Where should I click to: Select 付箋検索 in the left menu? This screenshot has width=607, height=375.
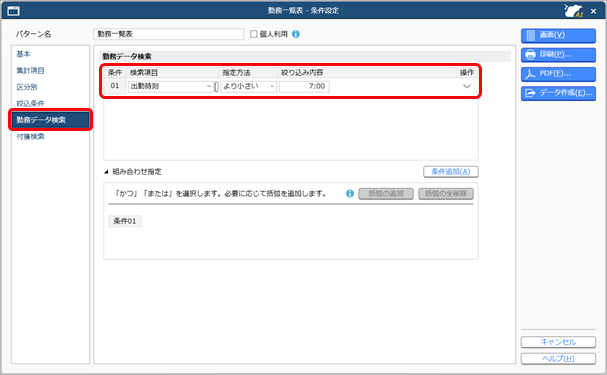click(x=31, y=137)
